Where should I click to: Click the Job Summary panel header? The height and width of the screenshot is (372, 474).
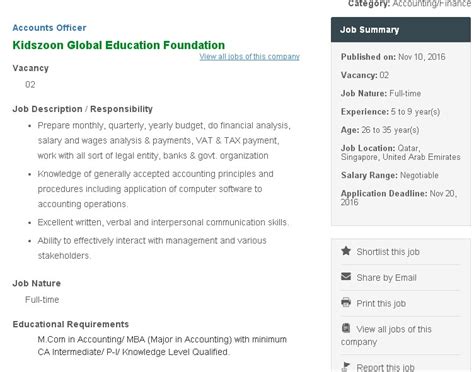pos(401,30)
